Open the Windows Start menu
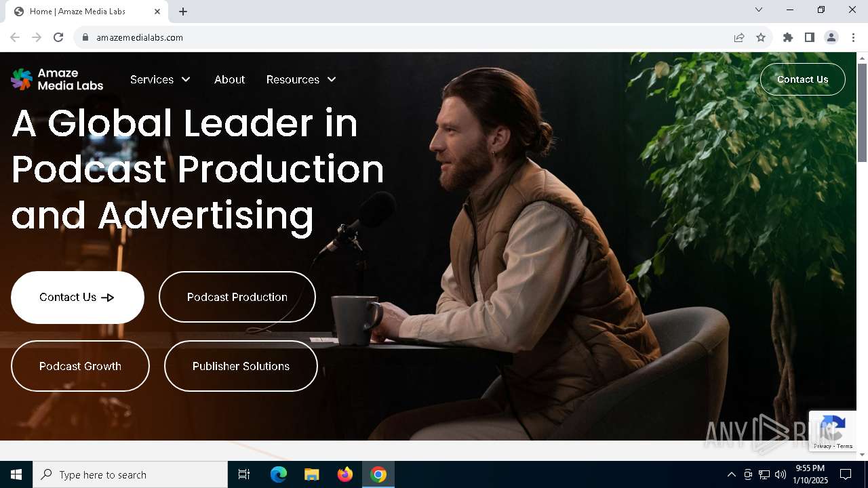This screenshot has height=488, width=868. coord(16,474)
